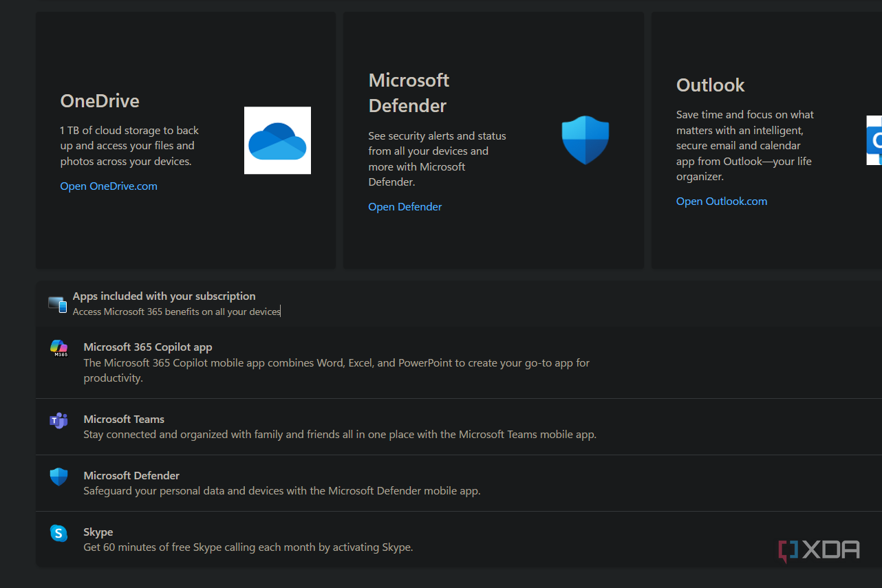Click the Apps included with your subscription heading
Image resolution: width=882 pixels, height=588 pixels.
pyautogui.click(x=164, y=296)
